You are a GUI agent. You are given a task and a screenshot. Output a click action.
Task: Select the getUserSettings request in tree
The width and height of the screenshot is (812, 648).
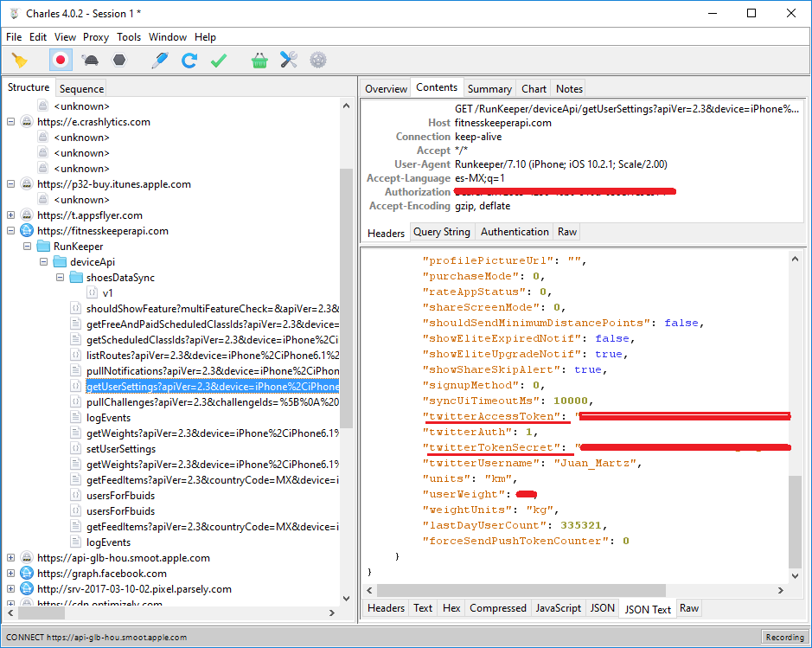click(212, 387)
